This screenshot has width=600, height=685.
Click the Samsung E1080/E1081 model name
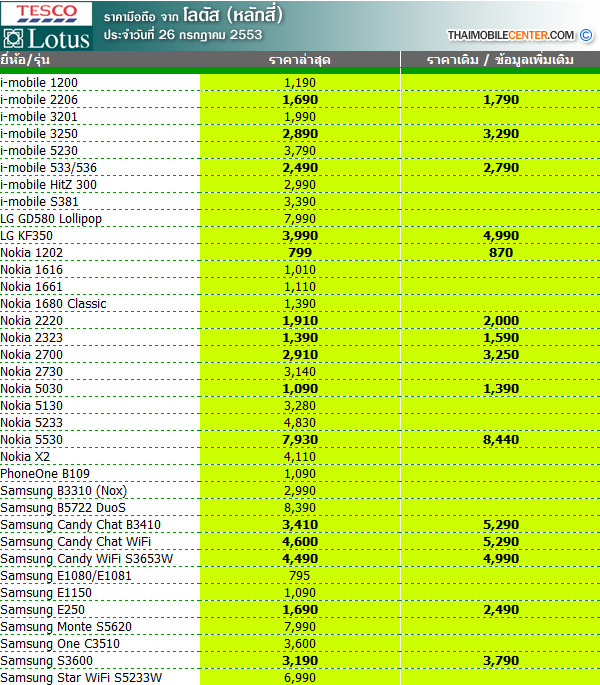pos(66,577)
